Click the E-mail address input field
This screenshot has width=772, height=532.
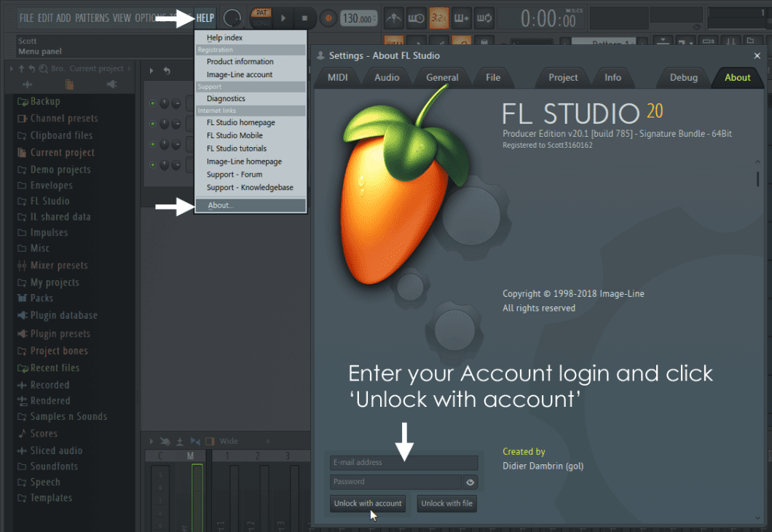click(403, 463)
